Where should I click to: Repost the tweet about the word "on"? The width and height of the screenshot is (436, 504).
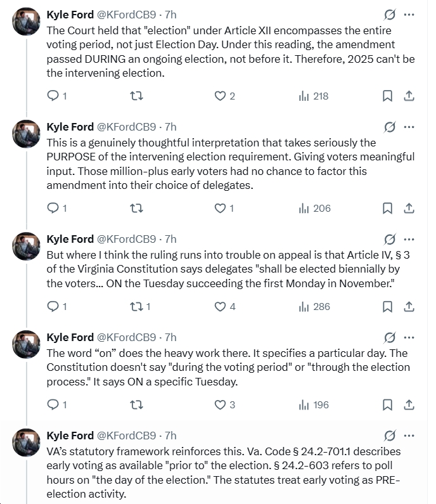136,404
